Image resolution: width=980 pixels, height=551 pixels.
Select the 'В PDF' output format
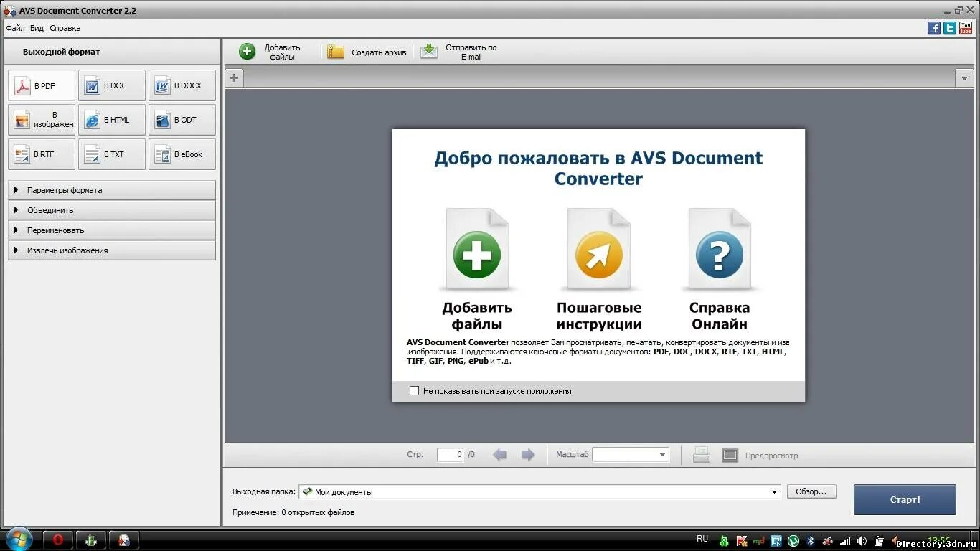click(42, 85)
